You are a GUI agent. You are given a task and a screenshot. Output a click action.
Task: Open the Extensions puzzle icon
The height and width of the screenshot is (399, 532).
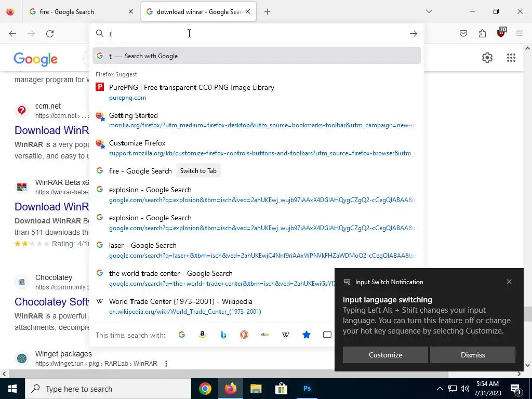(482, 33)
